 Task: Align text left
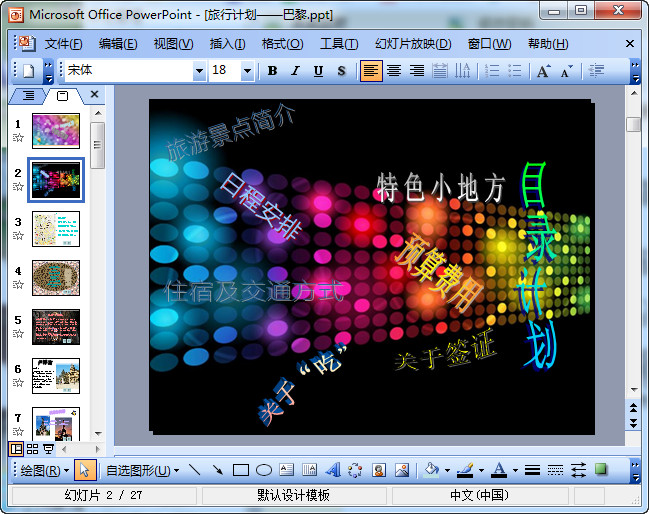pyautogui.click(x=371, y=71)
